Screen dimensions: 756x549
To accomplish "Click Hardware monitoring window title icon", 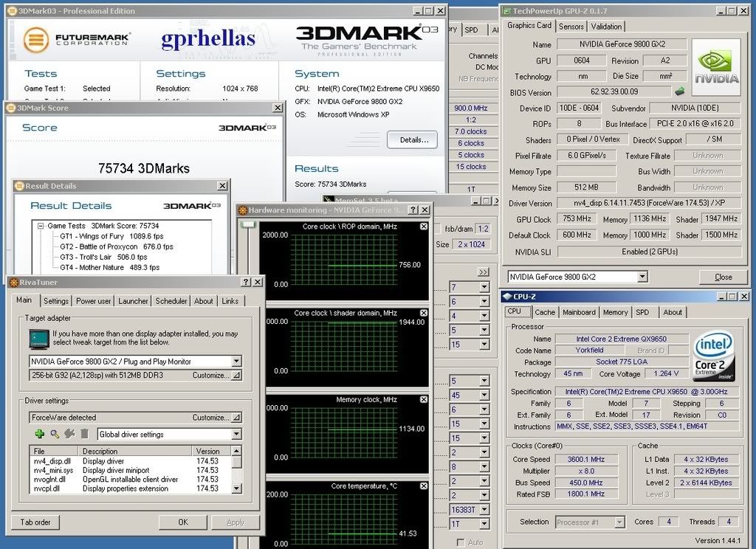I will pos(243,210).
